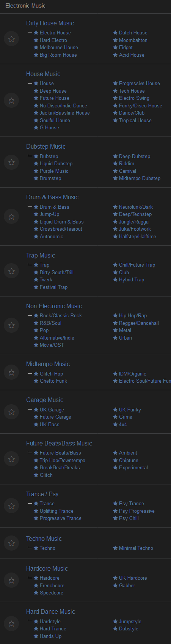Favorite the Dirty House Music category star

click(x=11, y=39)
